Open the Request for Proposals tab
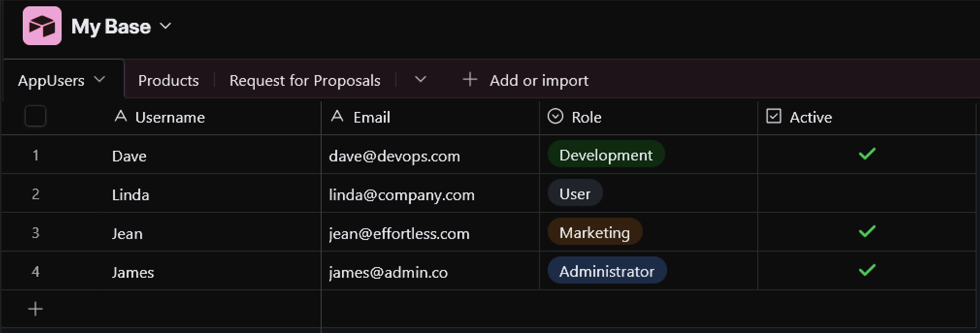This screenshot has height=333, width=980. coord(305,80)
